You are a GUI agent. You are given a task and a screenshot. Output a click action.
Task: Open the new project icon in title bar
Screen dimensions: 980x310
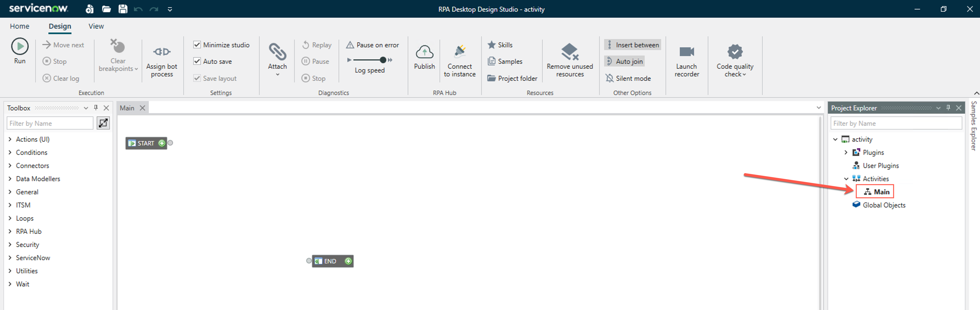tap(89, 9)
